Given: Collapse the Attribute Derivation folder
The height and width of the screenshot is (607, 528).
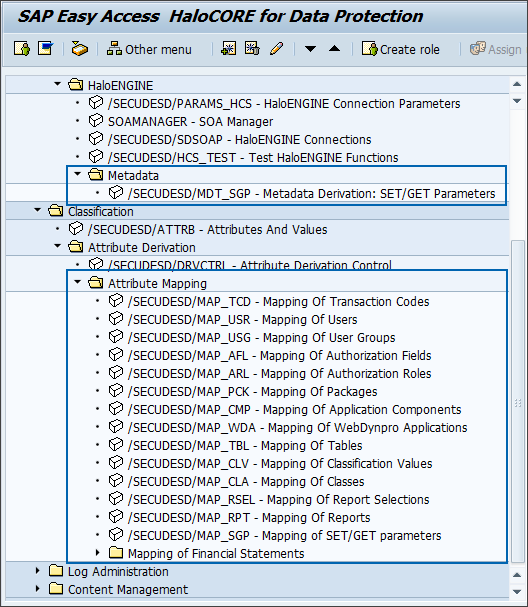Looking at the screenshot, I should [57, 246].
